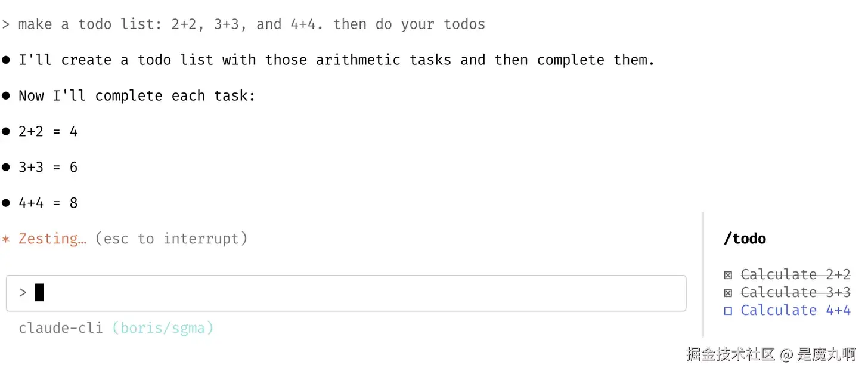Click the "掘金技术社区" watermark text

(730, 354)
